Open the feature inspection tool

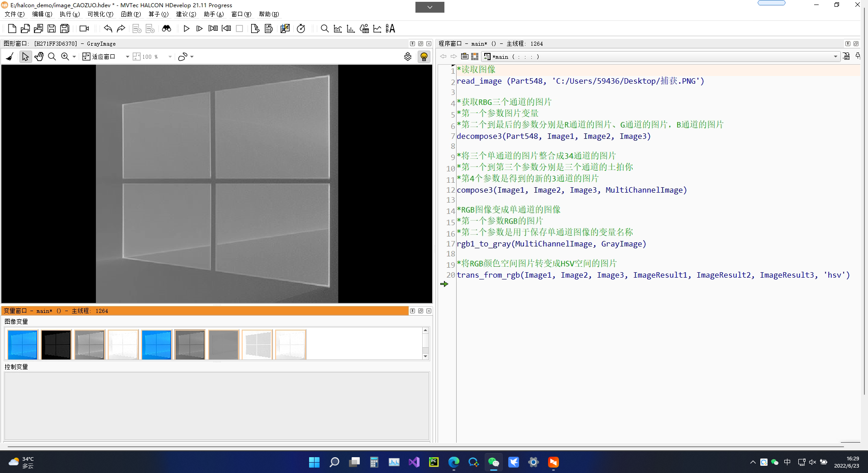364,28
